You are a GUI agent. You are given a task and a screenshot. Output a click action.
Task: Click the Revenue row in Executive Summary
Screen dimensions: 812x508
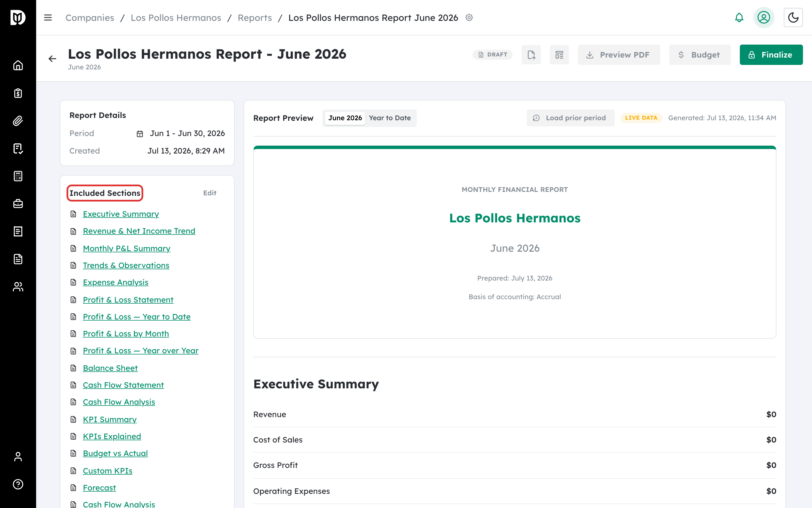[x=515, y=414]
